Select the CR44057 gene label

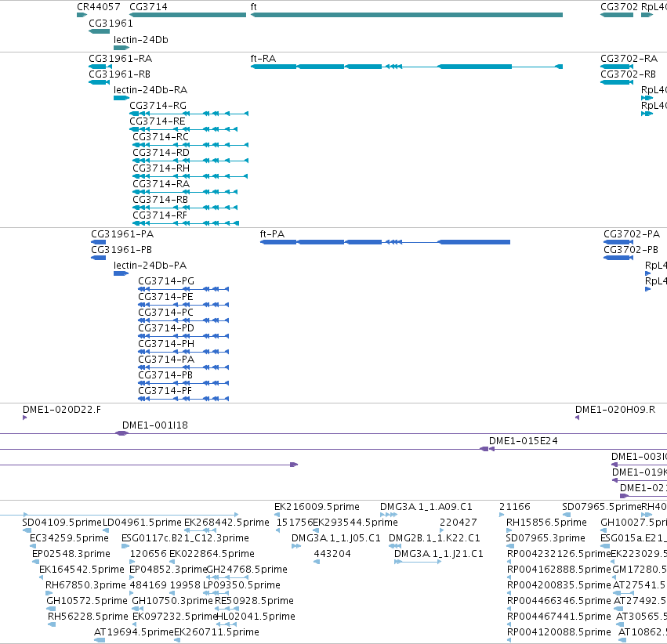click(x=99, y=7)
